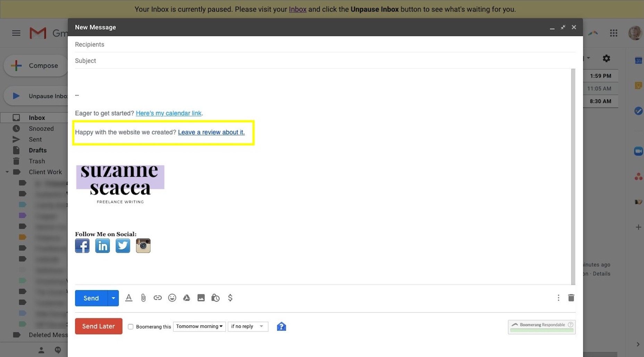This screenshot has width=644, height=357.
Task: Open the email received at 1:59 PM
Action: coord(601,76)
